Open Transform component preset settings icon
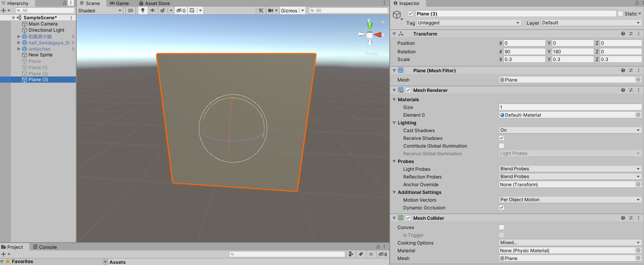Image resolution: width=644 pixels, height=265 pixels. pos(631,34)
